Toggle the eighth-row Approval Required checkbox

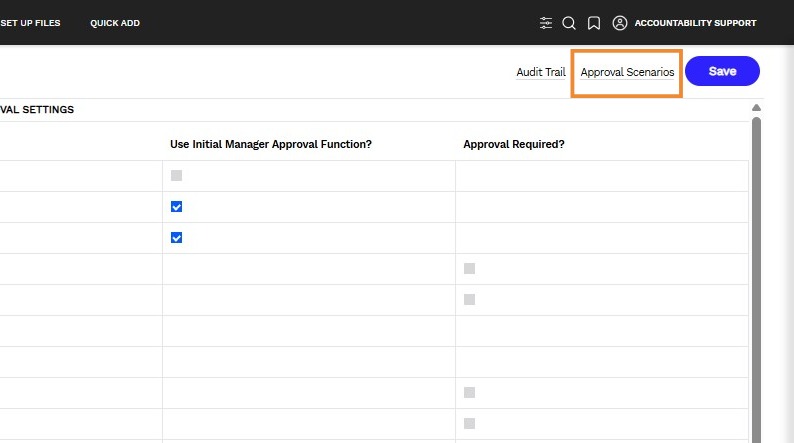(x=469, y=392)
